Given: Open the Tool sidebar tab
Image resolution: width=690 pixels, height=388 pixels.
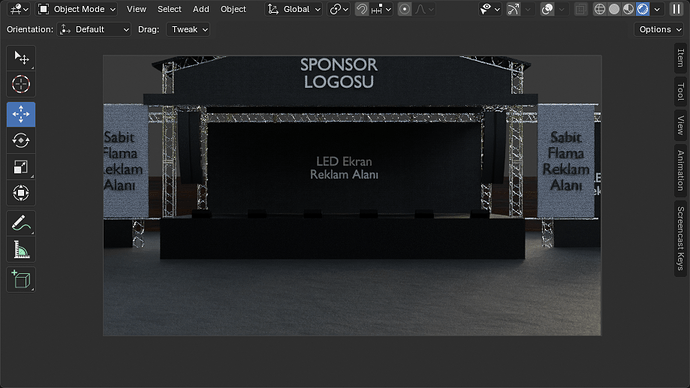Looking at the screenshot, I should pos(680,92).
